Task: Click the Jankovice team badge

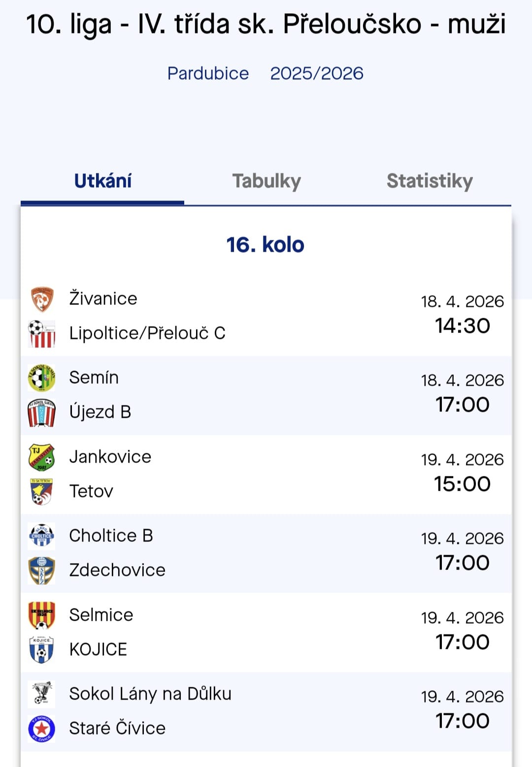Action: pyautogui.click(x=42, y=457)
